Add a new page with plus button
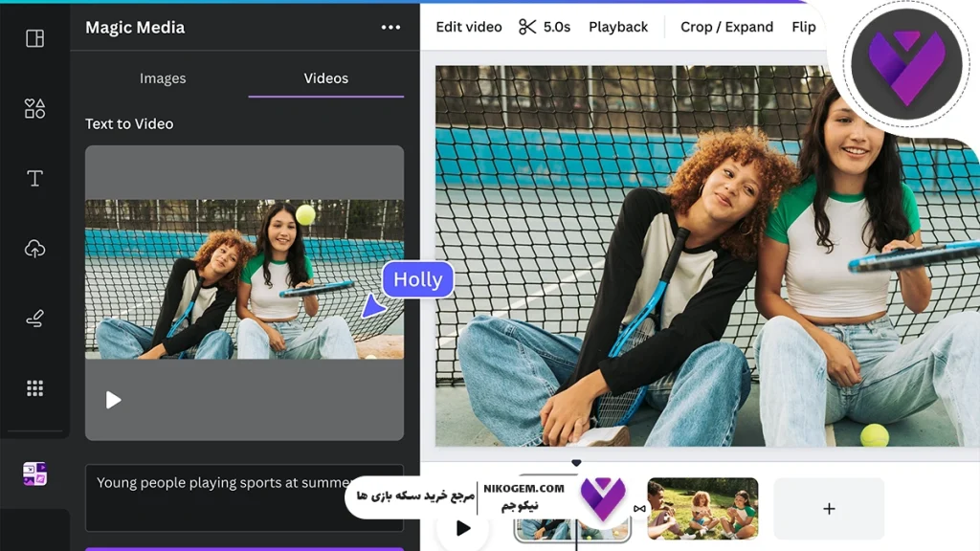The image size is (980, 551). tap(829, 509)
